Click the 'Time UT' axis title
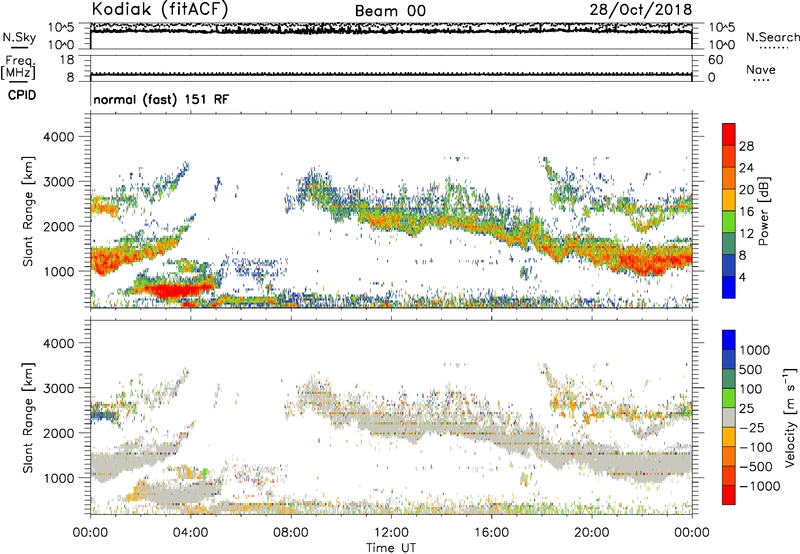The height and width of the screenshot is (554, 800). coord(391,548)
